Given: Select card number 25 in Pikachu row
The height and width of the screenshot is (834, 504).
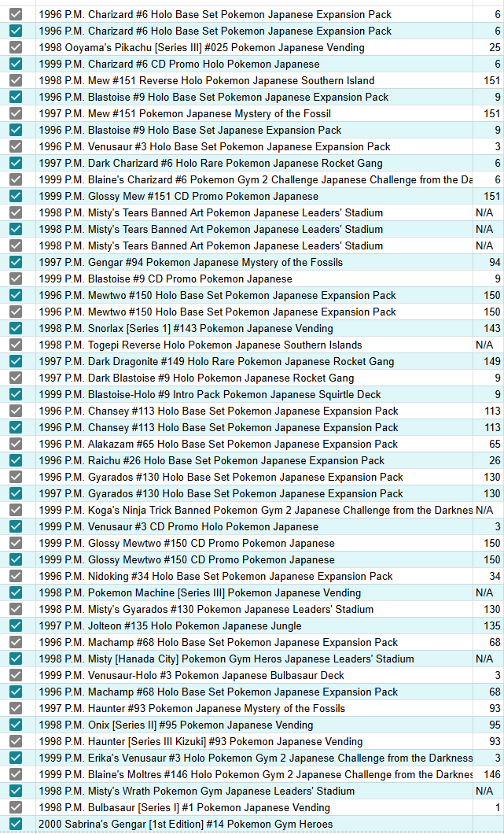Looking at the screenshot, I should point(495,47).
